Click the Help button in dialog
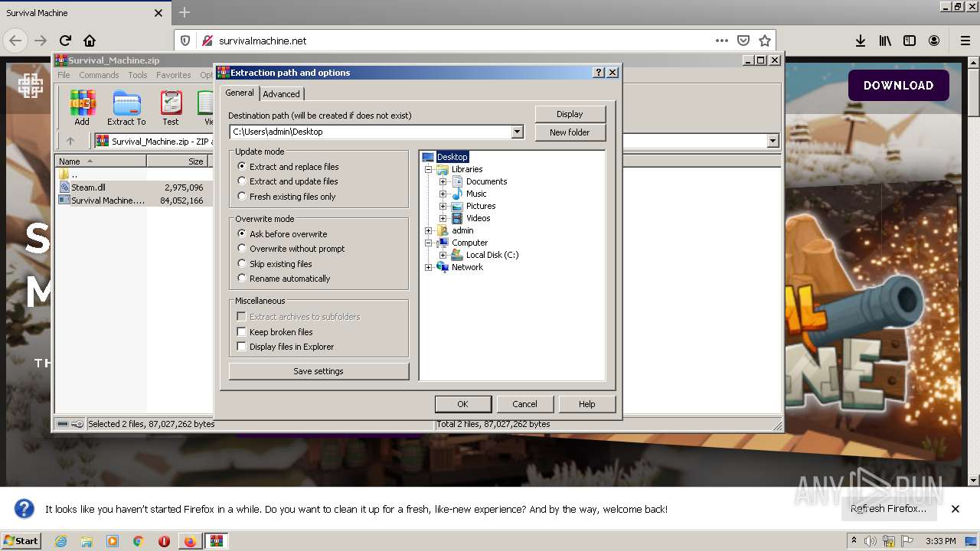Viewport: 980px width, 551px height. 587,404
